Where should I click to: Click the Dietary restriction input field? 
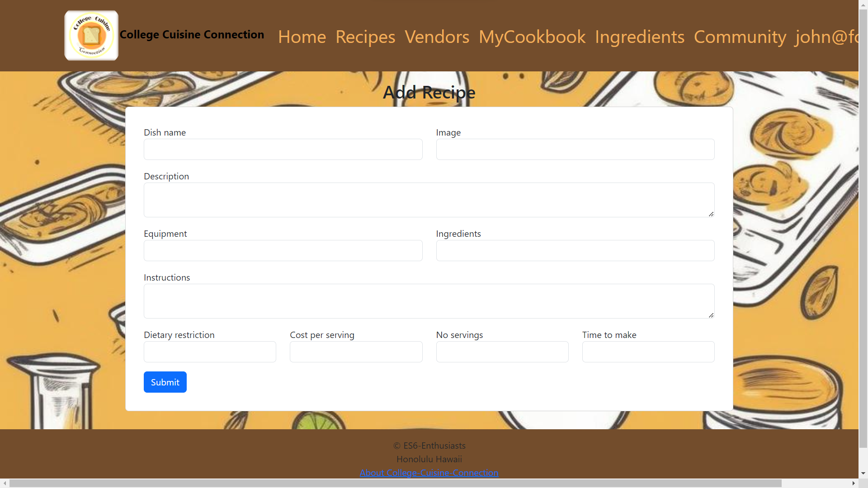point(210,352)
